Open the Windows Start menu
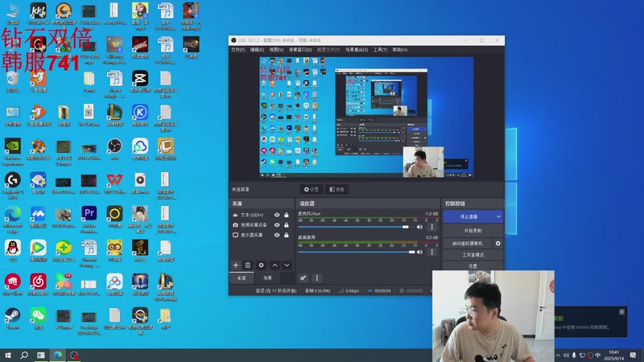 pyautogui.click(x=8, y=355)
